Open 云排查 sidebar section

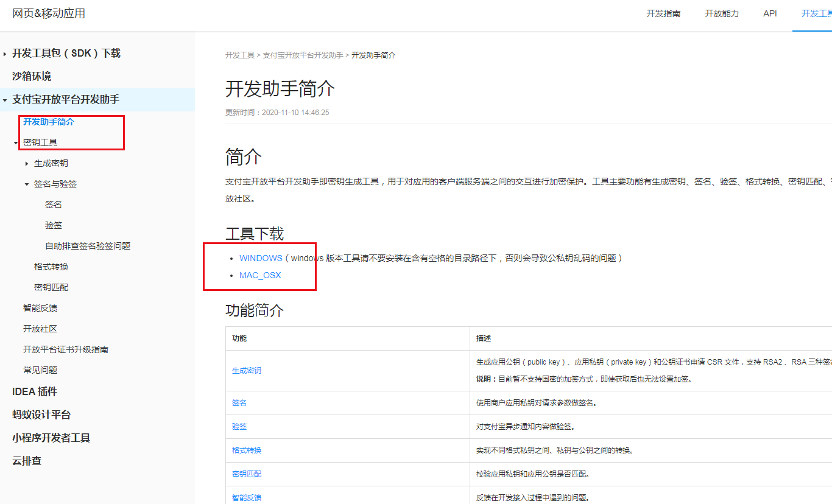[27, 461]
